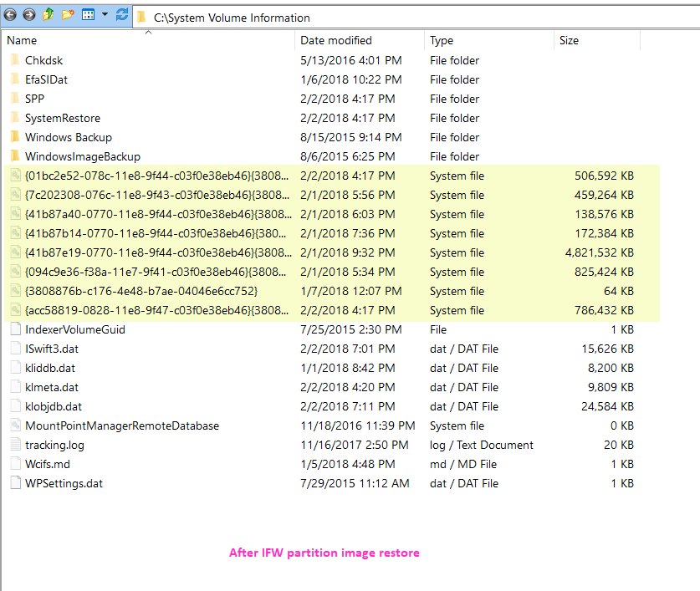700x591 pixels.
Task: Click the 825,424 KB size value
Action: click(604, 272)
